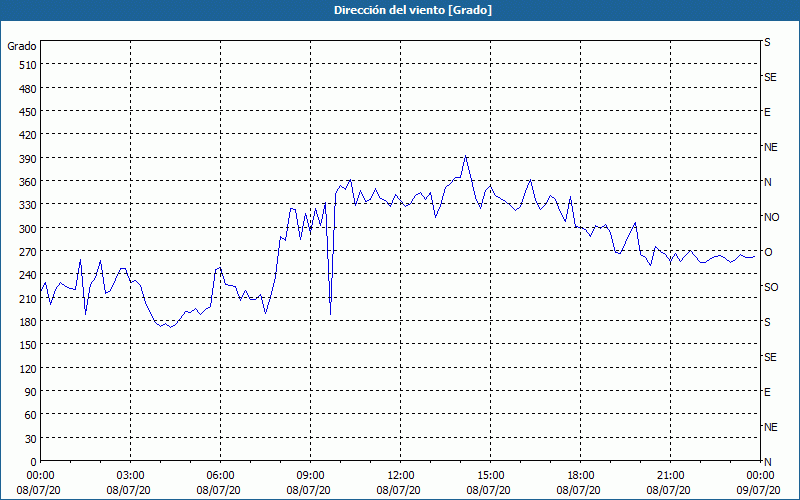Choose the 210 degree axis label

point(29,299)
